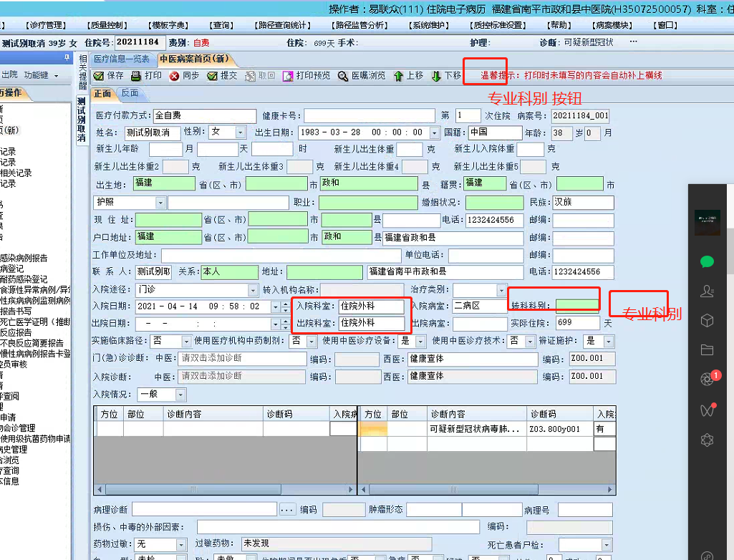Click the 打印 print icon

click(136, 76)
